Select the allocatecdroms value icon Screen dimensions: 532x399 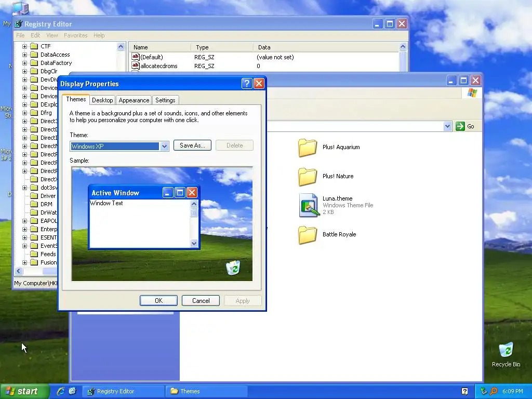click(x=136, y=65)
